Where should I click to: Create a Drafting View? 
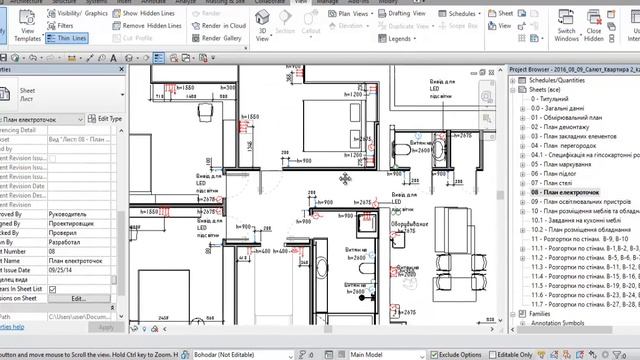coord(402,13)
